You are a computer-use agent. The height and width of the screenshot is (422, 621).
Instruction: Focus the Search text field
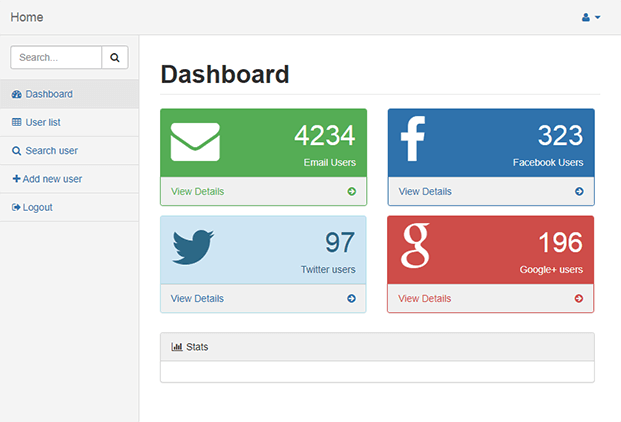(57, 58)
